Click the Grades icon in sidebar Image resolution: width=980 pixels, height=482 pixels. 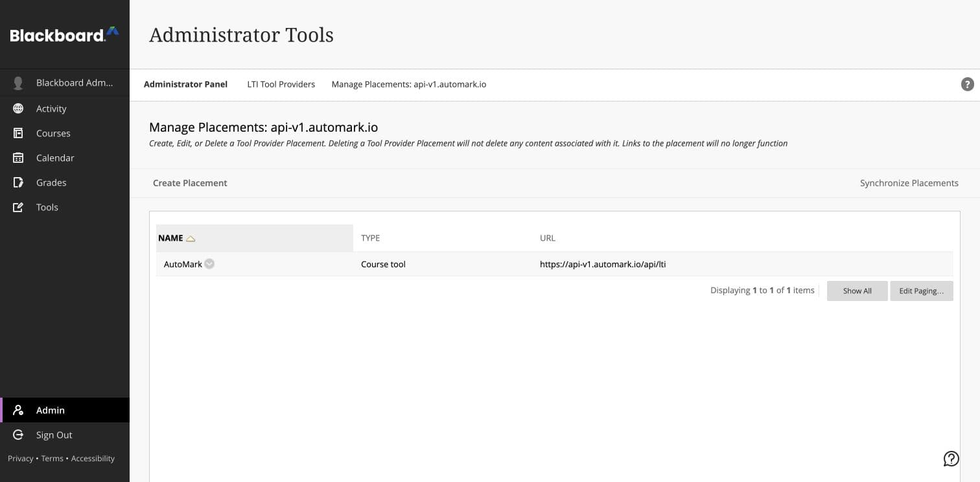point(18,182)
